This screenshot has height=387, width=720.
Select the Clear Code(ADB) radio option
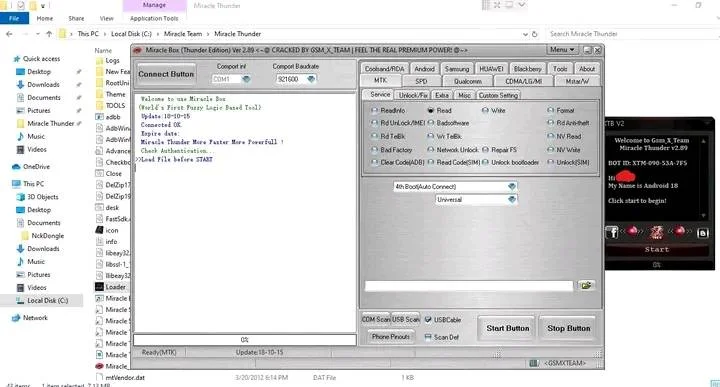(x=398, y=163)
